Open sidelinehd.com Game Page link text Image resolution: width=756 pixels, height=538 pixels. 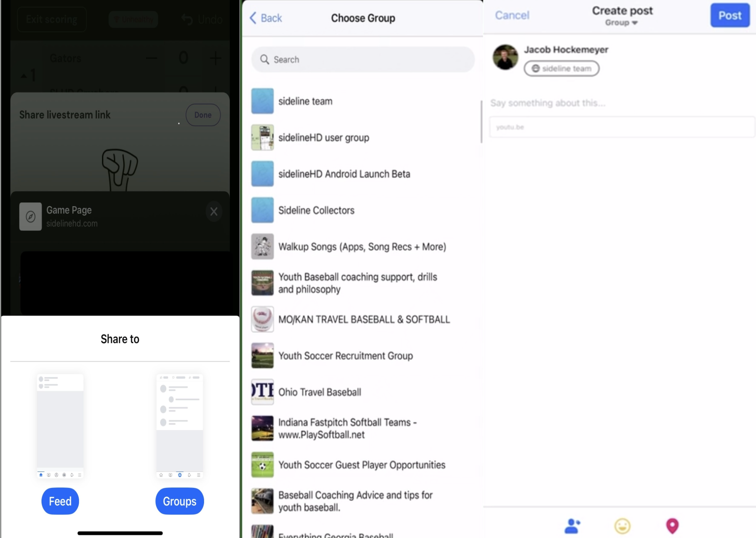tap(72, 224)
